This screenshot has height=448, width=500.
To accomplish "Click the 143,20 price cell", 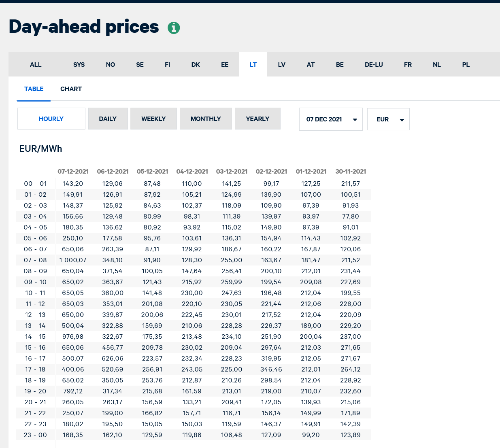I will [73, 184].
